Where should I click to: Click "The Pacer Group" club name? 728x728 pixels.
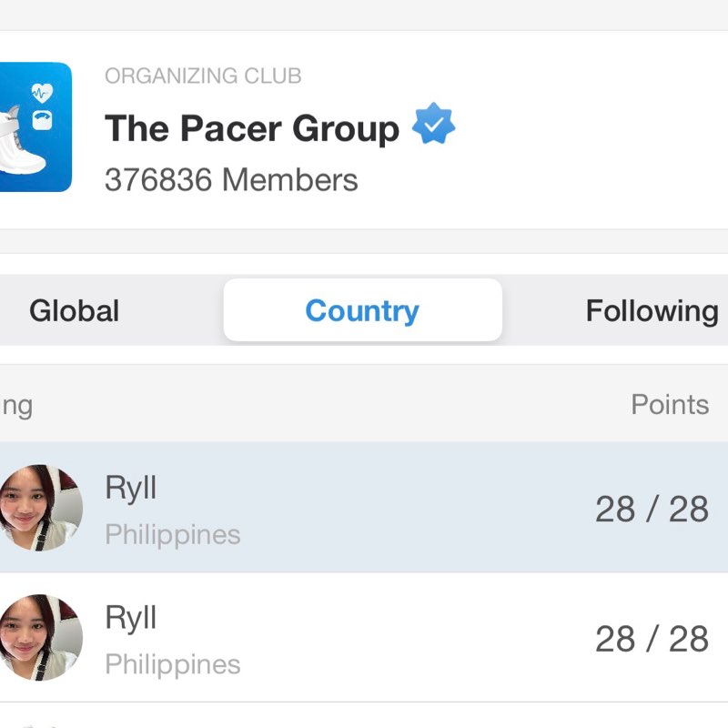(x=252, y=129)
